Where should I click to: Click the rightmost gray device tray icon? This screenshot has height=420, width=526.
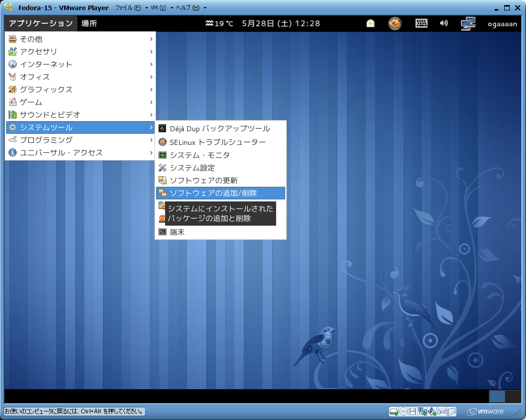[451, 411]
